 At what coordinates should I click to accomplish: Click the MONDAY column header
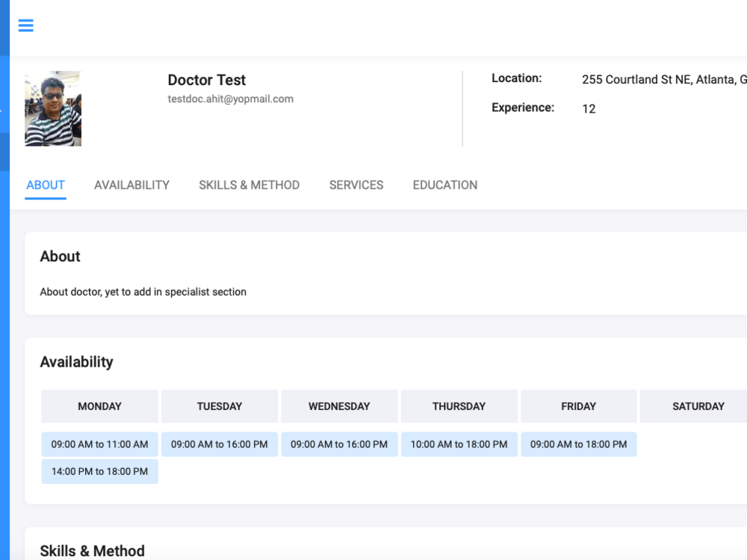99,406
